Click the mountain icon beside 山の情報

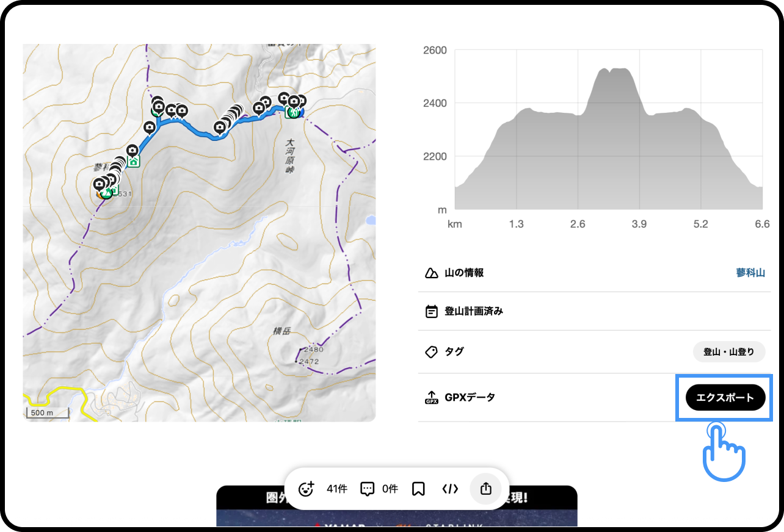pos(432,273)
